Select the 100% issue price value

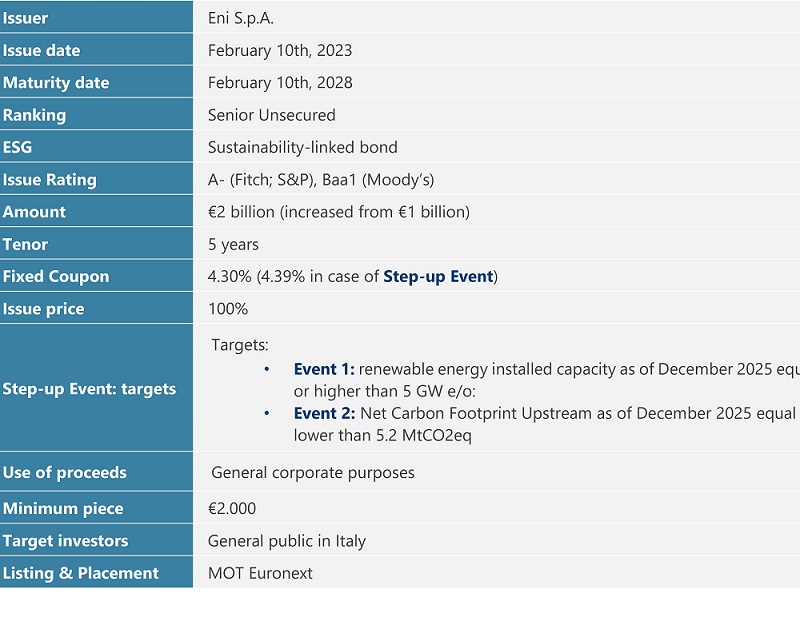pyautogui.click(x=228, y=309)
